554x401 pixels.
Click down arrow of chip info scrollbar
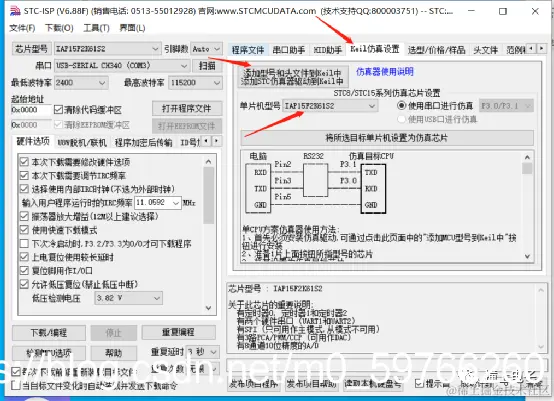pyautogui.click(x=541, y=347)
